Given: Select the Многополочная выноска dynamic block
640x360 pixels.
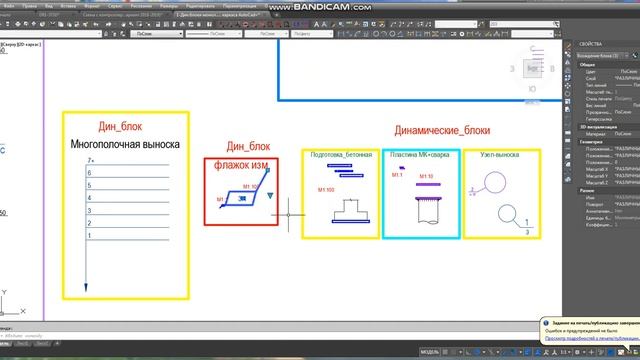Looking at the screenshot, I should click(126, 206).
